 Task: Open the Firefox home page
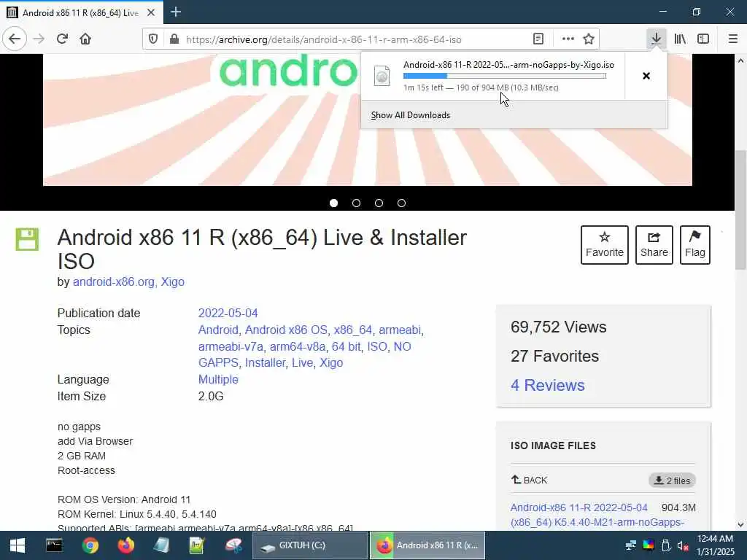pos(85,39)
